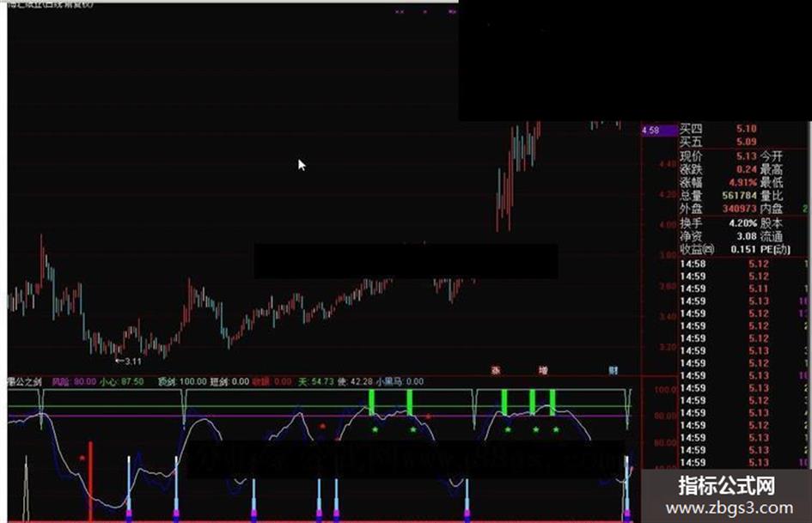
Task: Click the 涨 event marker below the chart
Action: [x=496, y=370]
